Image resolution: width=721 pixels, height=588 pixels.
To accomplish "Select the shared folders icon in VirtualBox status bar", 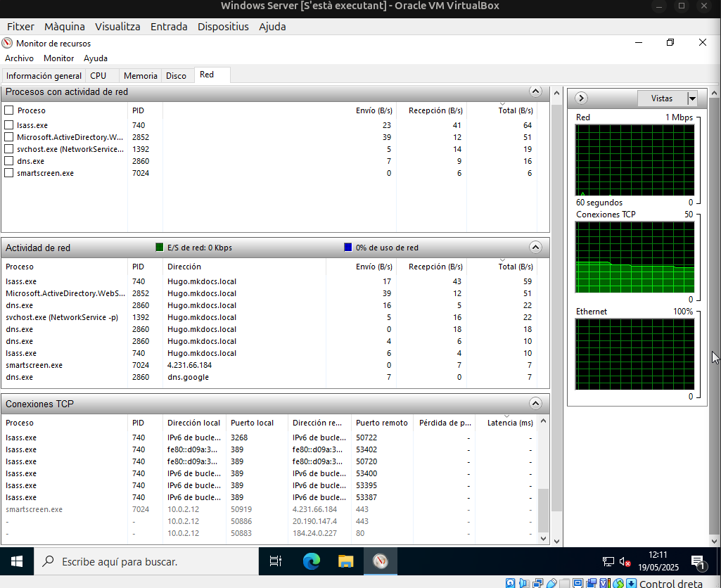I will (565, 583).
